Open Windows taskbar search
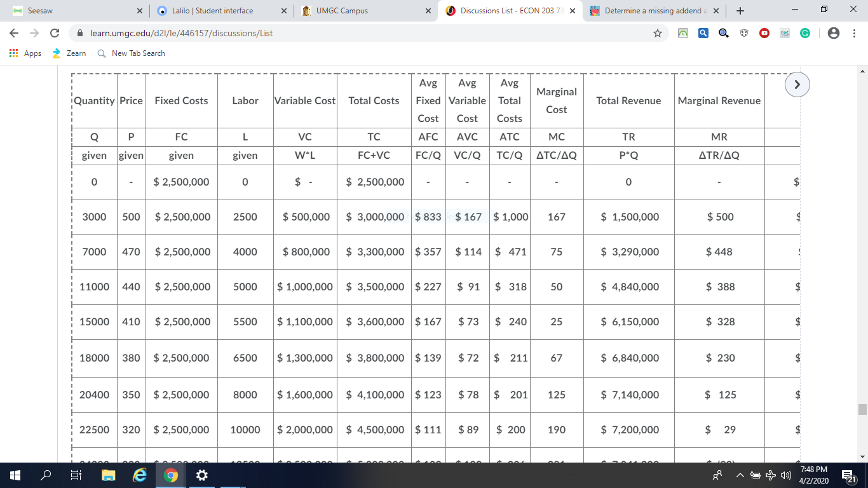868x488 pixels. coord(46,475)
